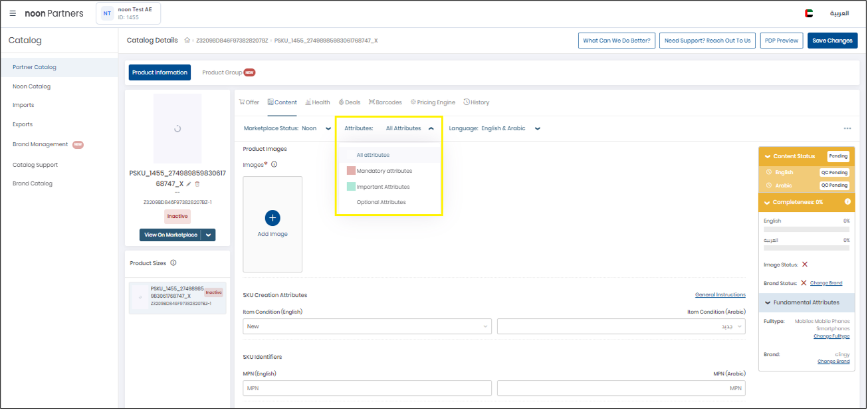Click the green Important Attributes color swatch

(x=351, y=187)
